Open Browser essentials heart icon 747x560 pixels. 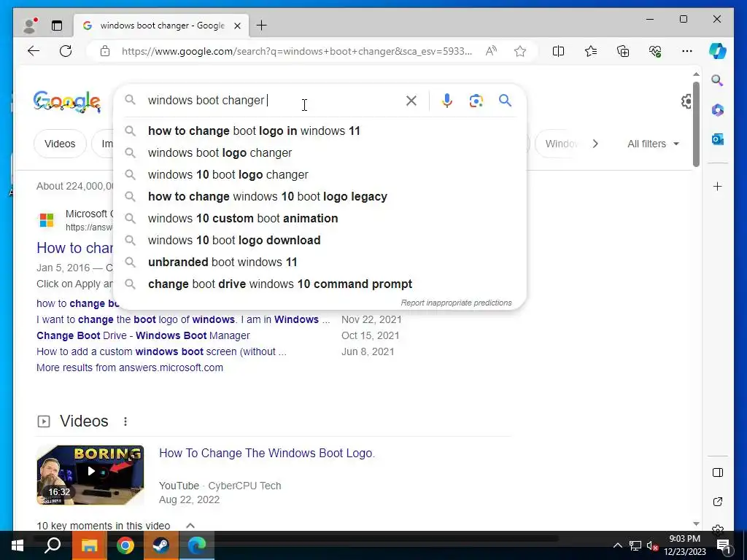coord(655,51)
